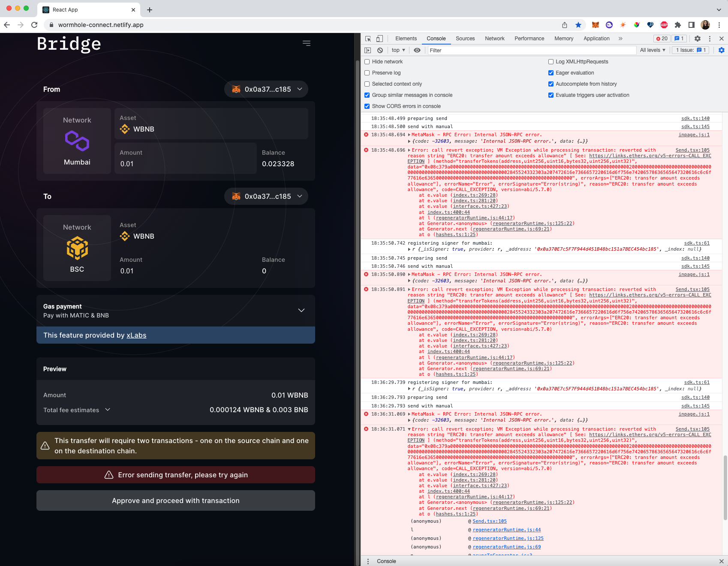The image size is (728, 566).
Task: Select the inspect element tool icon
Action: [x=368, y=39]
